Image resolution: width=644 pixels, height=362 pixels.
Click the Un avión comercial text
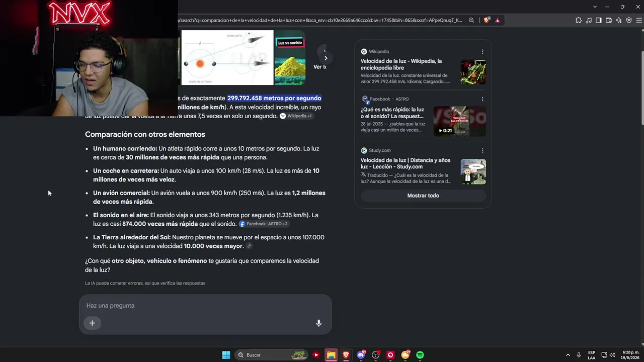coord(121,193)
